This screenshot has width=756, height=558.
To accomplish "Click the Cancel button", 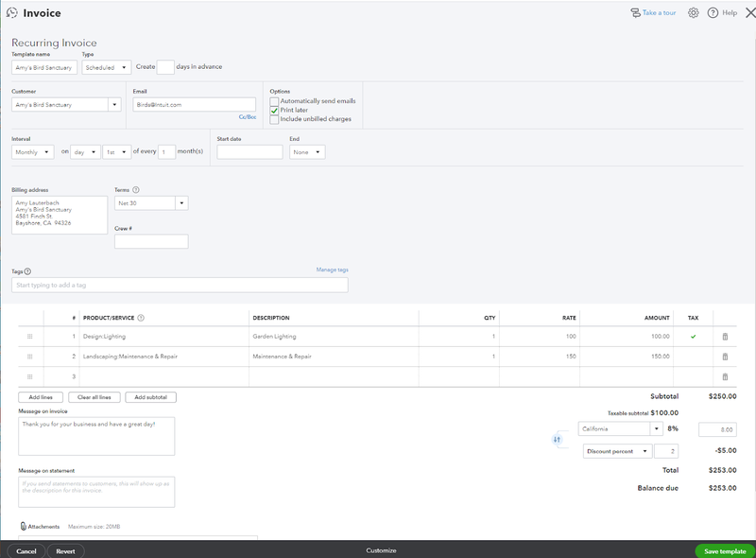I will coord(26,551).
